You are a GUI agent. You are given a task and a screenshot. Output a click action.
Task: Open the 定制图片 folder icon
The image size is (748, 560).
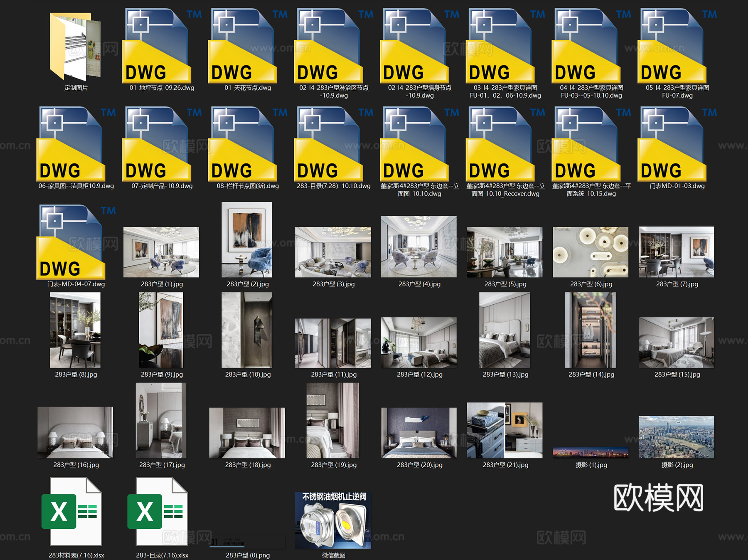click(x=76, y=47)
